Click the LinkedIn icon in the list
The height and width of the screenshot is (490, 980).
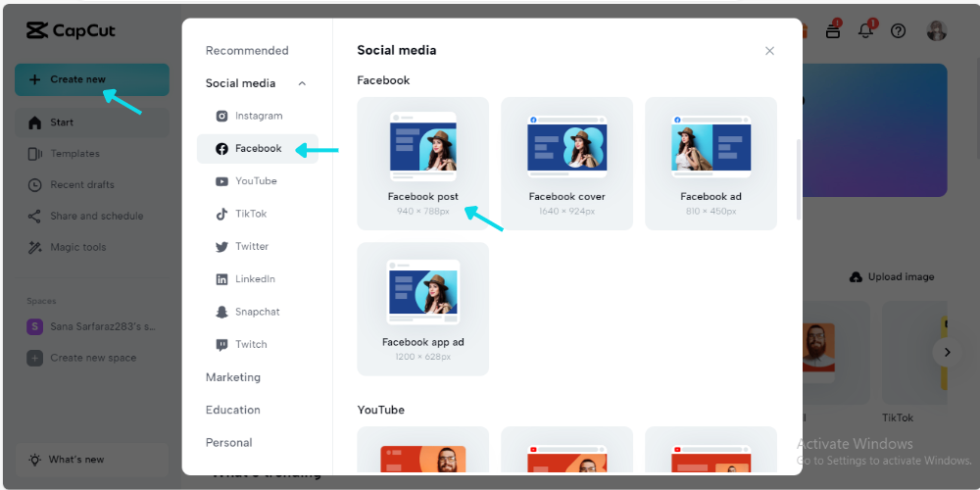[221, 279]
